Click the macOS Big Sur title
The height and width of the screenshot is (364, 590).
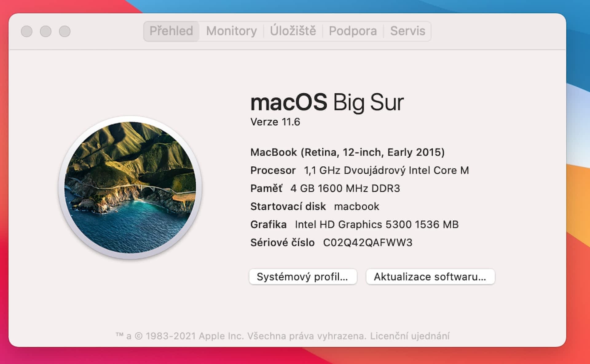coord(327,103)
